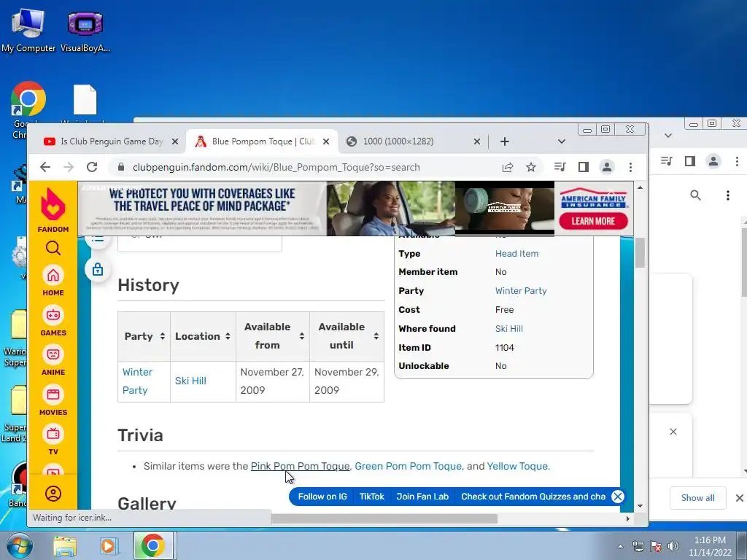Open My Computer desktop icon
Image resolution: width=747 pixels, height=560 pixels.
pos(28,30)
